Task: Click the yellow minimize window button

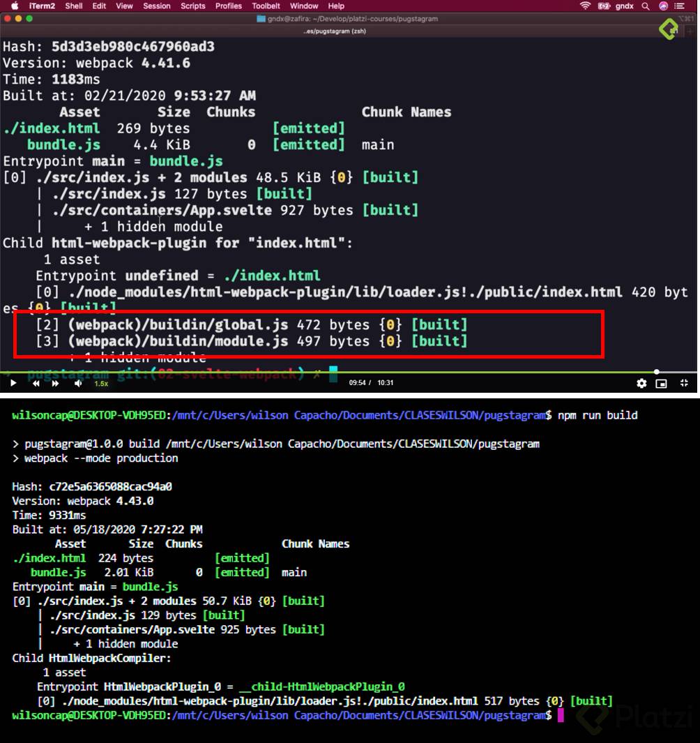Action: pos(18,18)
